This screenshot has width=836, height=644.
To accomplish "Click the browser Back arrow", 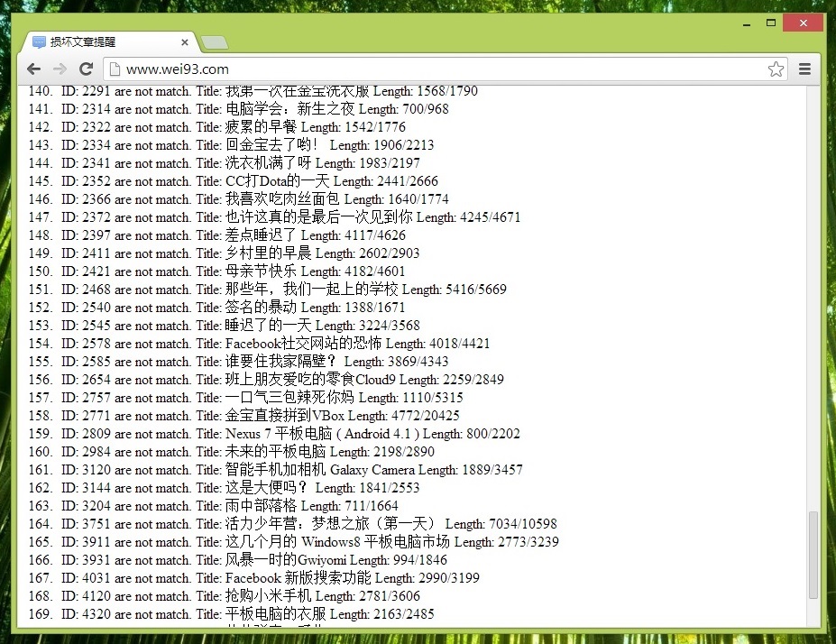I will click(x=34, y=69).
